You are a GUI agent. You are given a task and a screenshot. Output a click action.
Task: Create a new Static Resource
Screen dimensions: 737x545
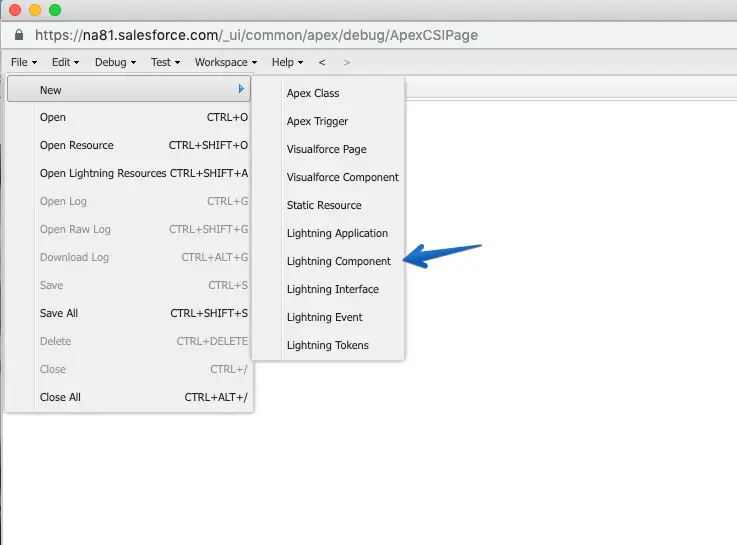click(328, 205)
